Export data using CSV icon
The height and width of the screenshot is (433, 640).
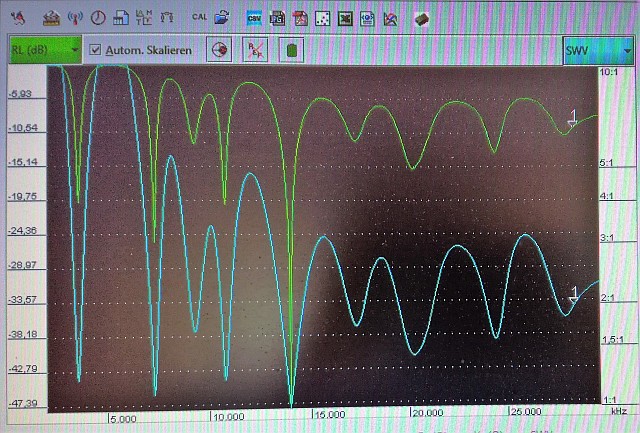[255, 17]
